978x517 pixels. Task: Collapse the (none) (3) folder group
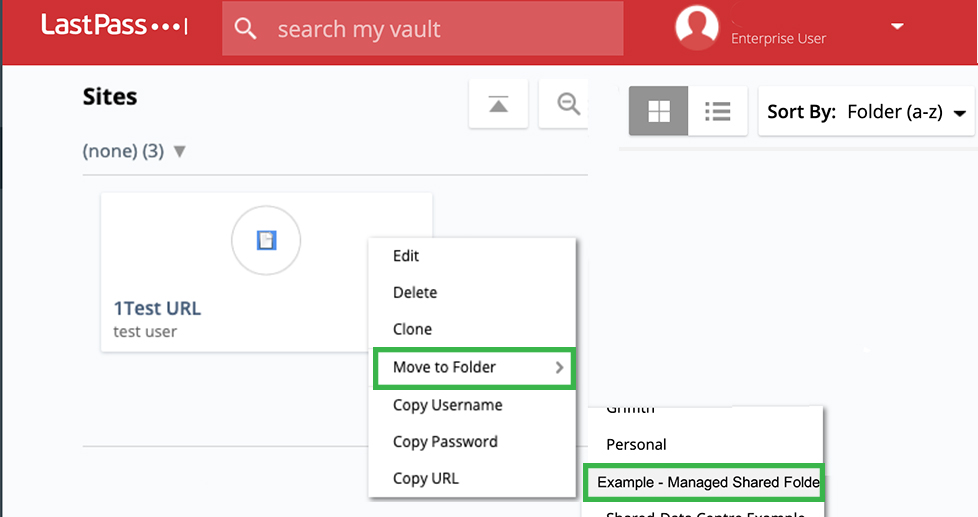point(180,152)
